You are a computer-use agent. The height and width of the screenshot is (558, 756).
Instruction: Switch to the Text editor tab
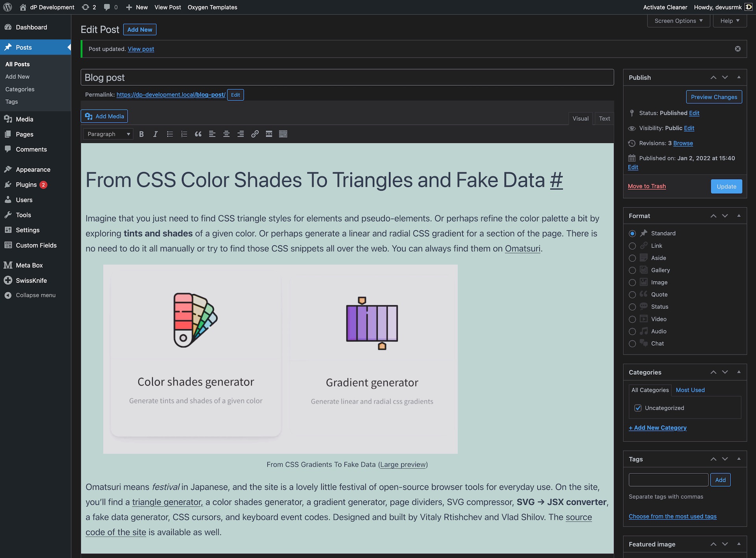tap(604, 119)
